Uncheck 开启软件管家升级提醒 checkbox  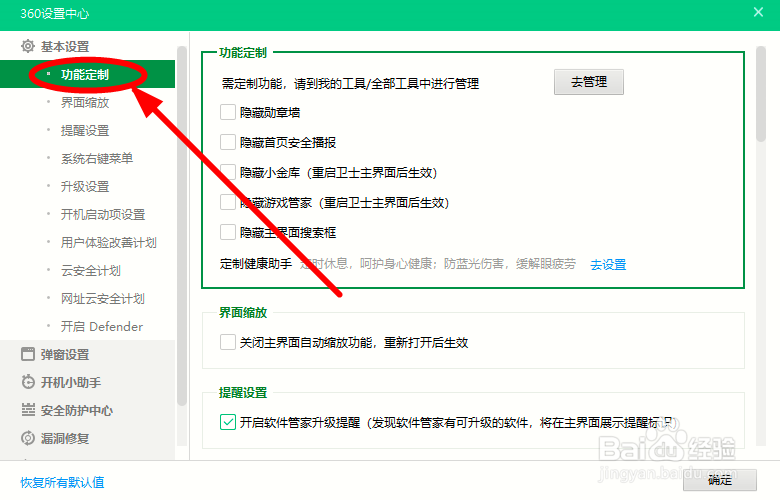[x=228, y=422]
